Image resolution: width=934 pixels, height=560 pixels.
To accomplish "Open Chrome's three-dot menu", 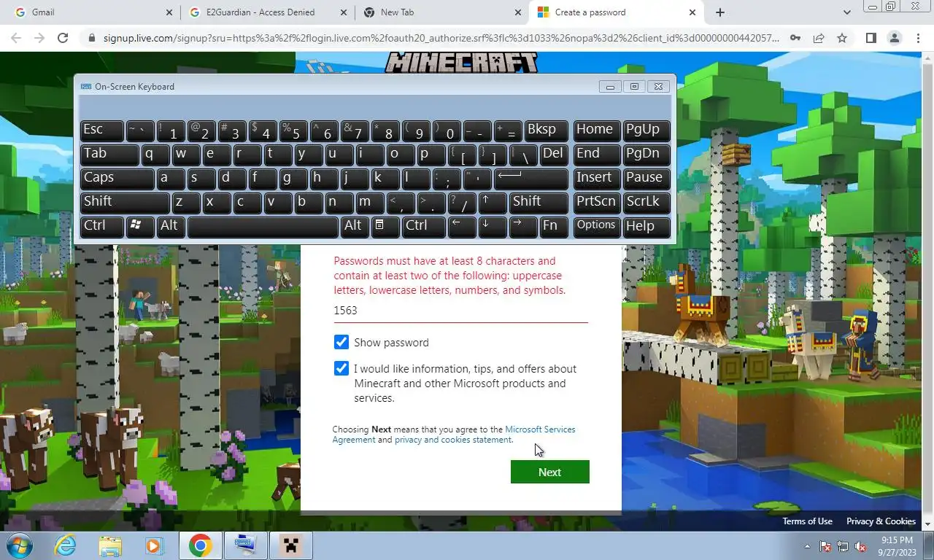I will point(918,38).
